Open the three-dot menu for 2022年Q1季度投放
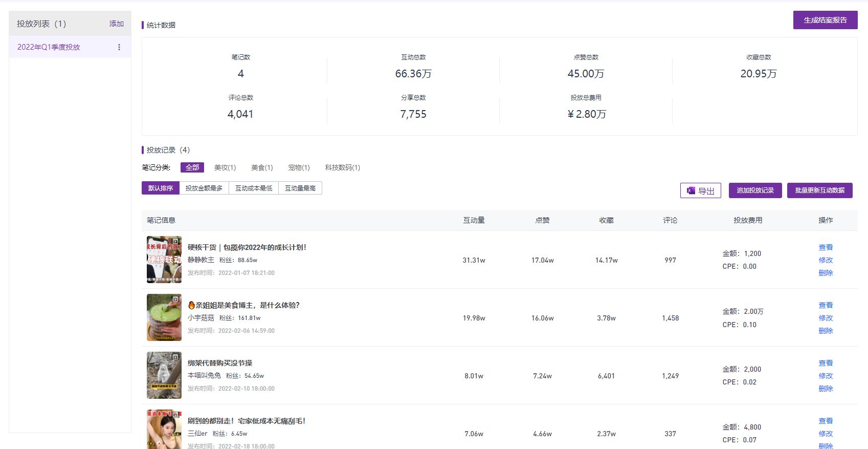The width and height of the screenshot is (868, 449). pyautogui.click(x=119, y=47)
